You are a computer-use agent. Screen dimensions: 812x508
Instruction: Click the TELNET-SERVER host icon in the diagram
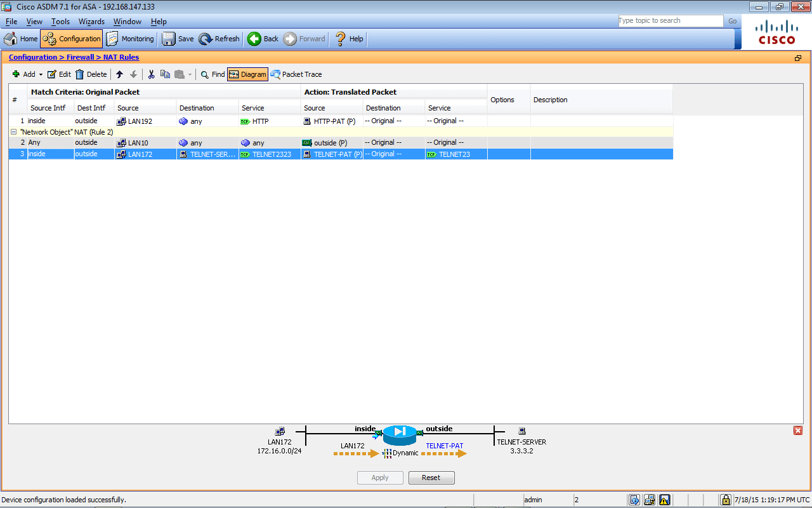pos(521,431)
